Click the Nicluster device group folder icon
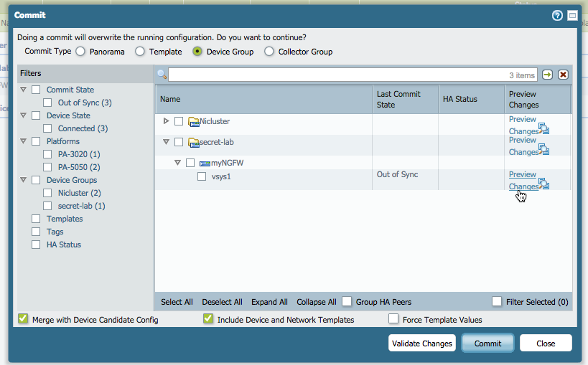The image size is (588, 365). pos(193,122)
